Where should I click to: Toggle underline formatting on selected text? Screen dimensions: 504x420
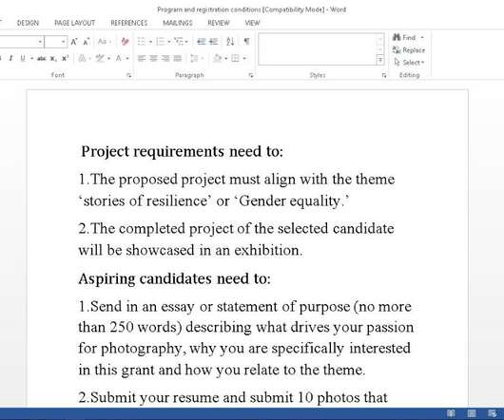click(x=23, y=59)
